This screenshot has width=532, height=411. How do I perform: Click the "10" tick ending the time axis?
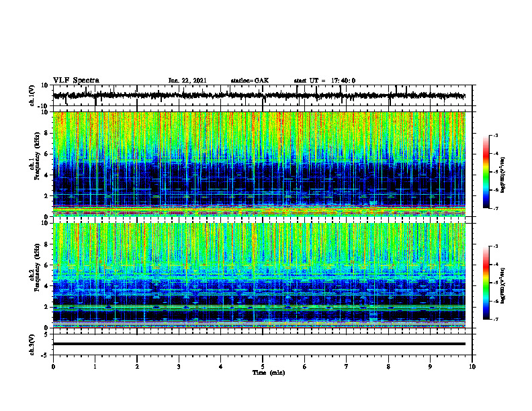tap(472, 367)
